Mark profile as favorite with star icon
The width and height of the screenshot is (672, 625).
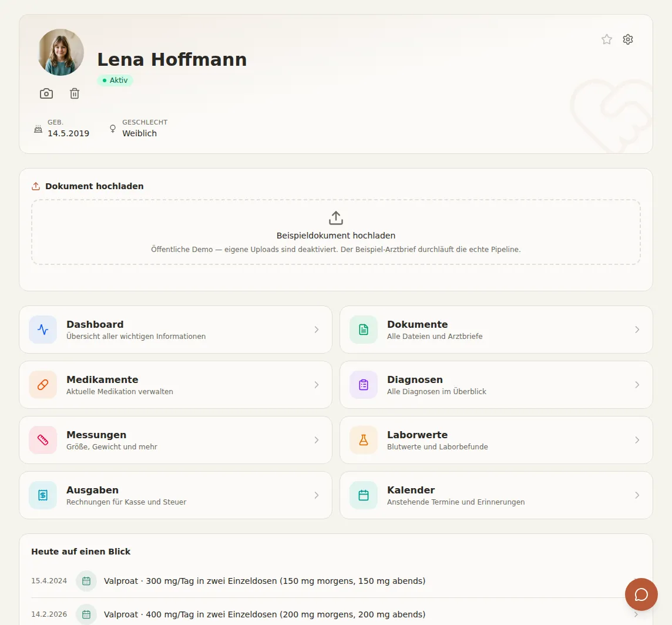click(x=606, y=39)
